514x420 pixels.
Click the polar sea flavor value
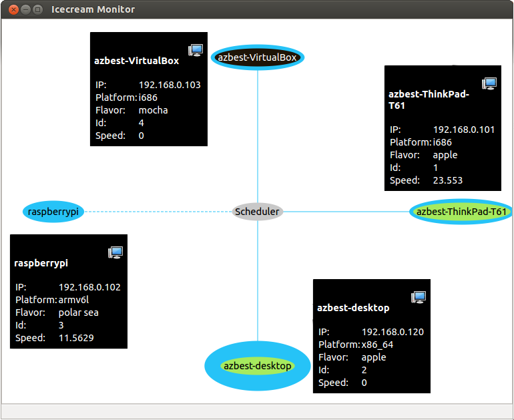pos(78,312)
